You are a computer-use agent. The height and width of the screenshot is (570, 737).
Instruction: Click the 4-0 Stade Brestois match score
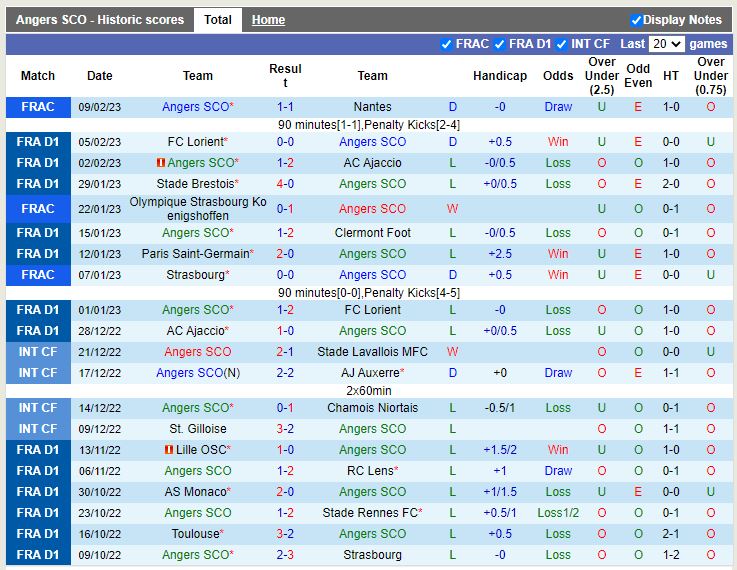(285, 184)
